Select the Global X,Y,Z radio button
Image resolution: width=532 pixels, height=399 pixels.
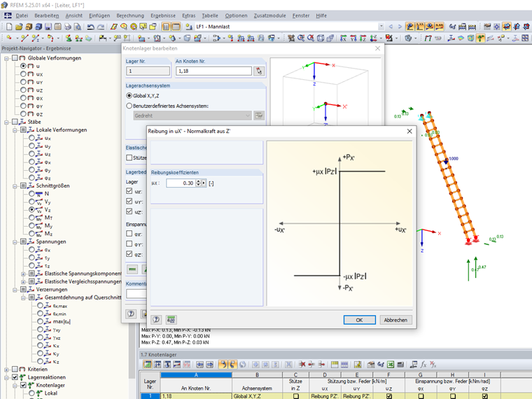click(x=129, y=96)
